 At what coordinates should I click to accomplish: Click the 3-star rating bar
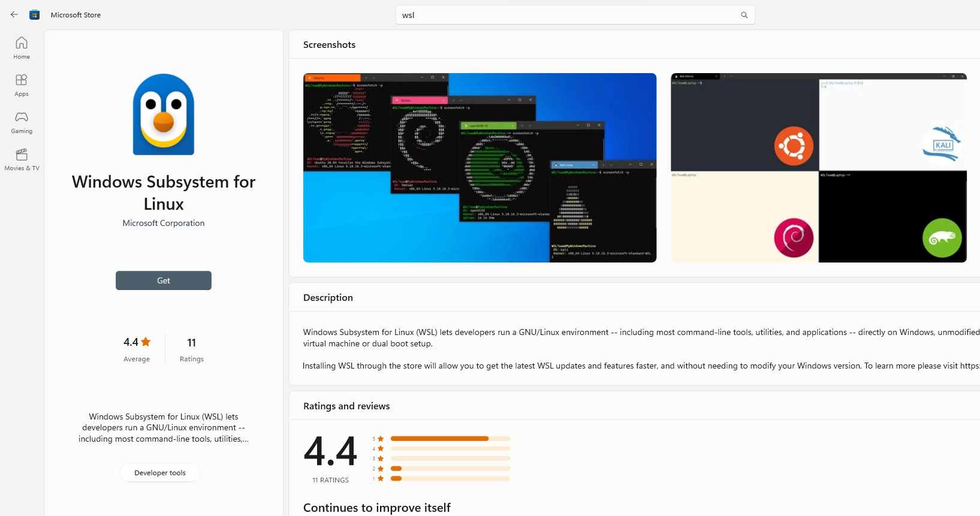pyautogui.click(x=450, y=458)
